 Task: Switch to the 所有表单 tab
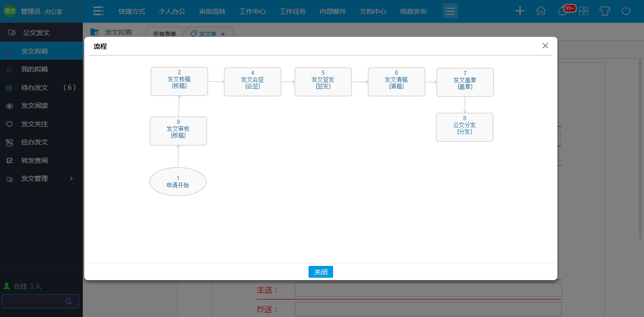(x=164, y=34)
